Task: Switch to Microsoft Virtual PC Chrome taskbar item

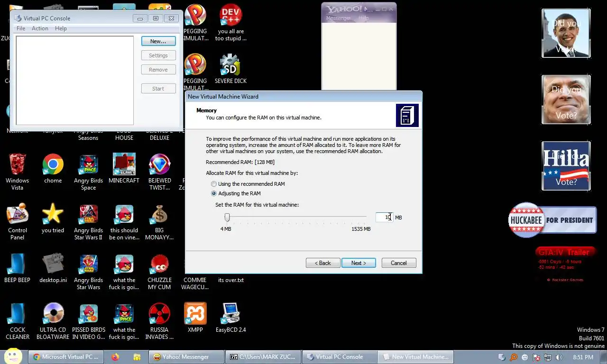Action: tap(65, 357)
